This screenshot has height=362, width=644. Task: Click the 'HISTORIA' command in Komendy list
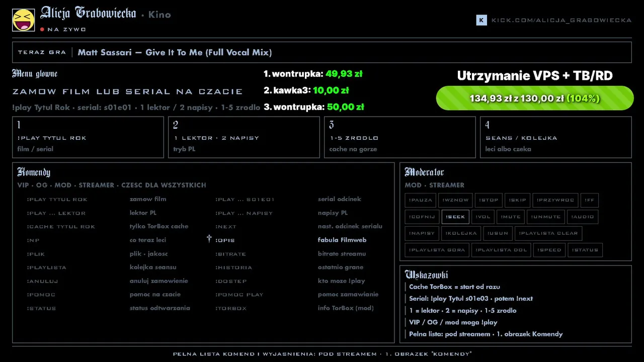(x=233, y=267)
